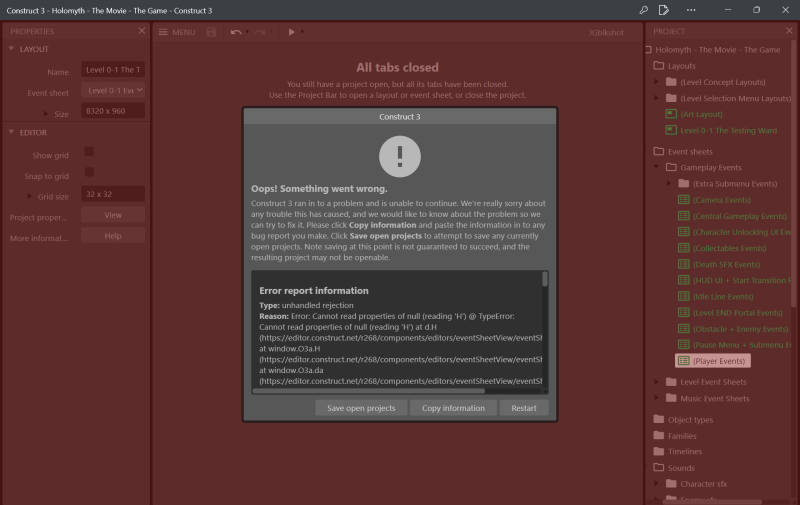This screenshot has width=800, height=505.
Task: Click the key icon in title bar
Action: [x=644, y=10]
